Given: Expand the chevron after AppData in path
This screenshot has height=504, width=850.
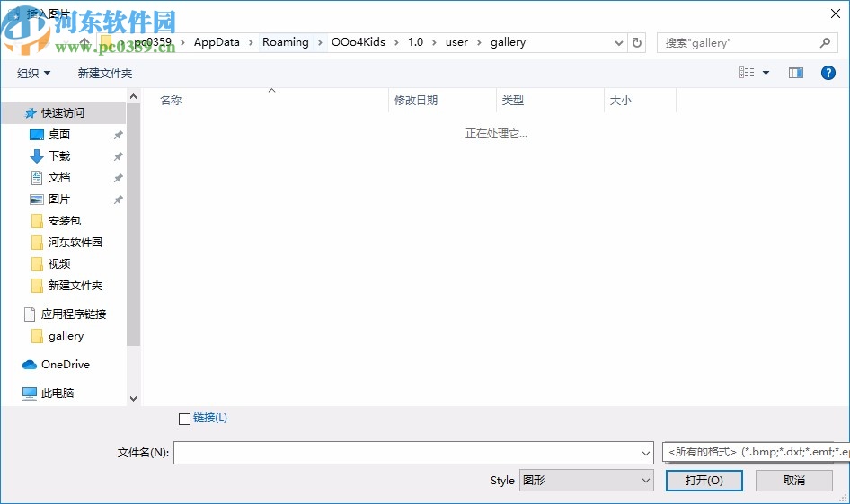Looking at the screenshot, I should (x=251, y=42).
